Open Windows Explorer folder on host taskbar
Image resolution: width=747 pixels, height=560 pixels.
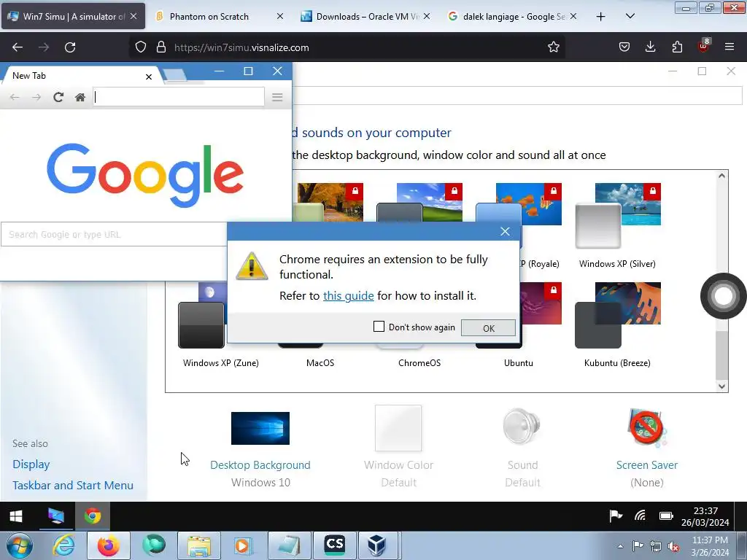(x=199, y=545)
